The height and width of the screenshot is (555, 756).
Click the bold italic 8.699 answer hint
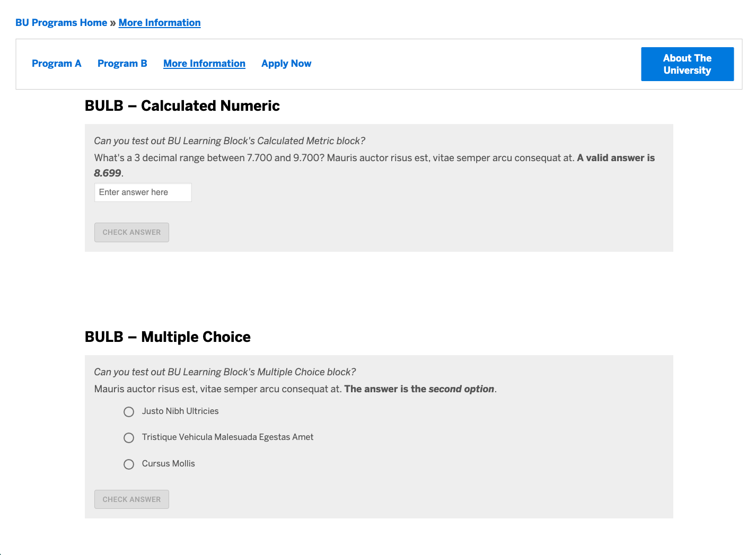(108, 173)
